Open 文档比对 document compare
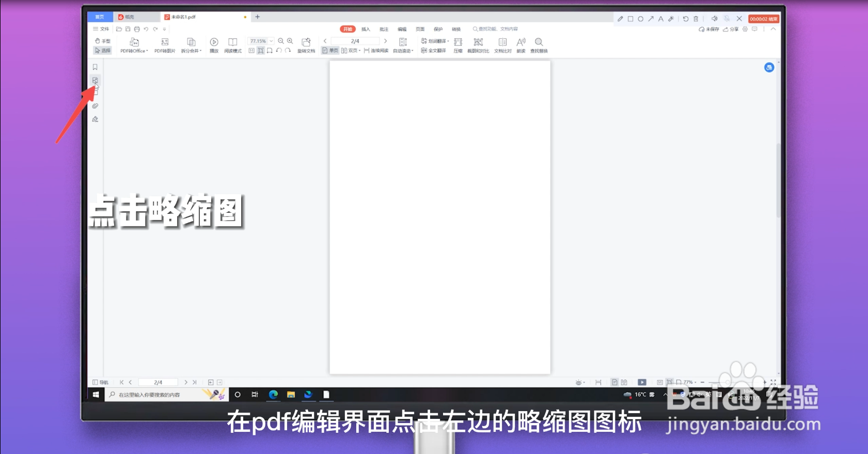This screenshot has height=454, width=868. click(503, 45)
